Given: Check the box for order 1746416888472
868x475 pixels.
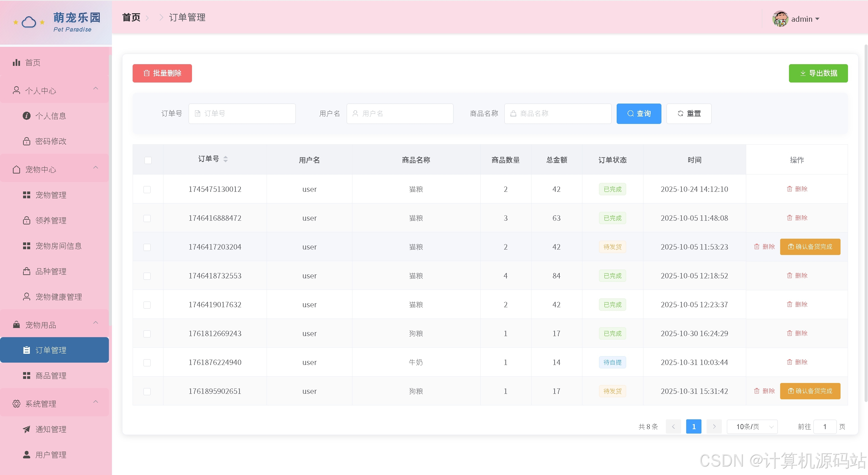Looking at the screenshot, I should [x=147, y=218].
